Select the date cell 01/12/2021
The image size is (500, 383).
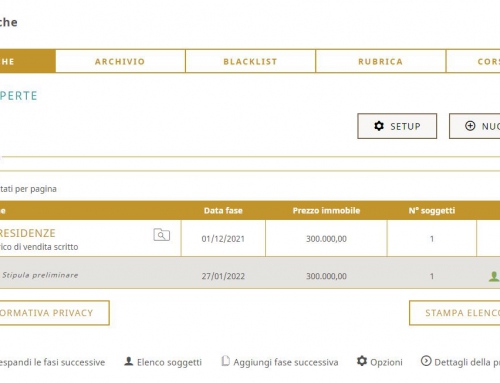click(x=223, y=239)
